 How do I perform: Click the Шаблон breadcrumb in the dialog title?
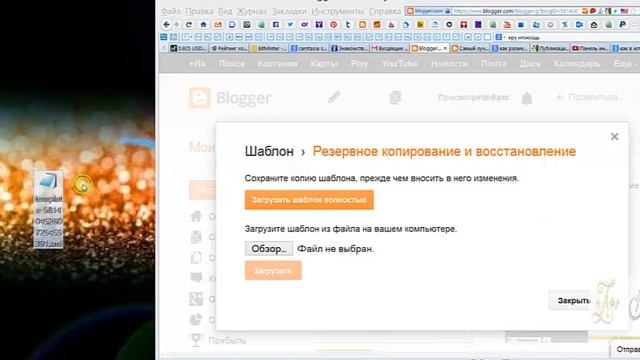coord(269,151)
